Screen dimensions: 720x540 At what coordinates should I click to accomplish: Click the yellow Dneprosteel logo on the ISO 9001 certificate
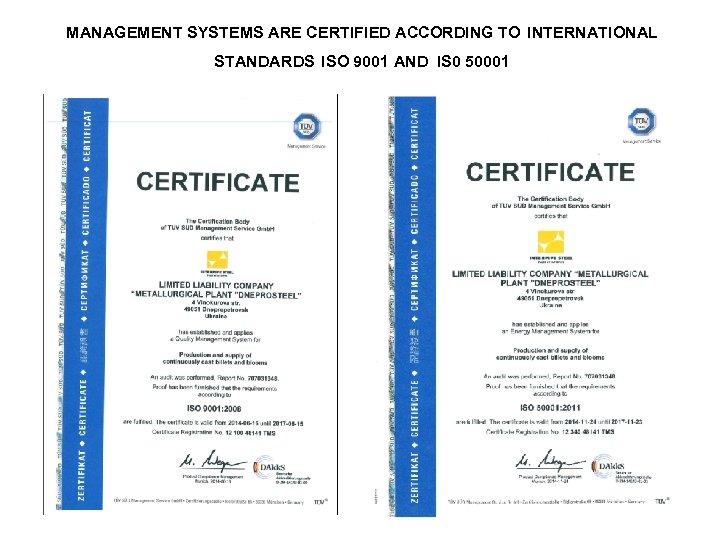click(217, 259)
